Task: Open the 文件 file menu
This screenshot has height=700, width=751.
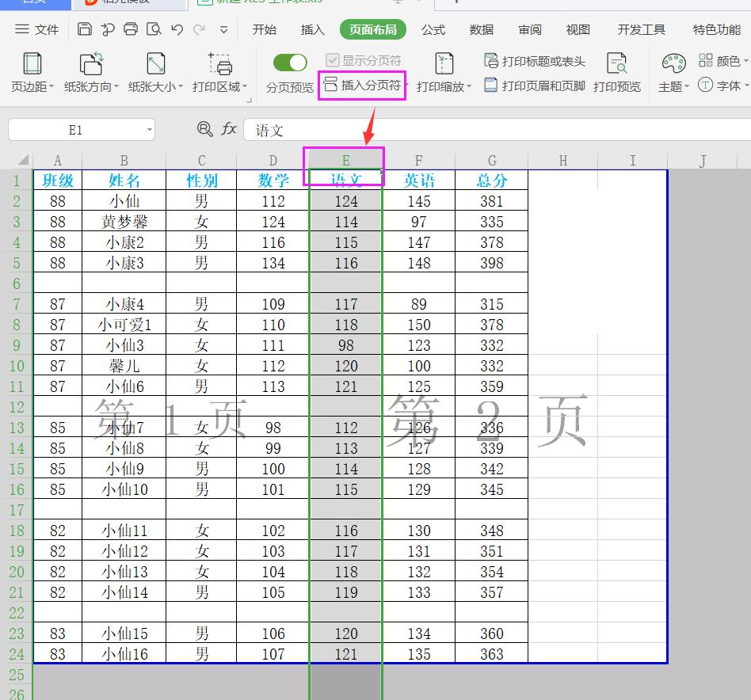Action: 36,30
